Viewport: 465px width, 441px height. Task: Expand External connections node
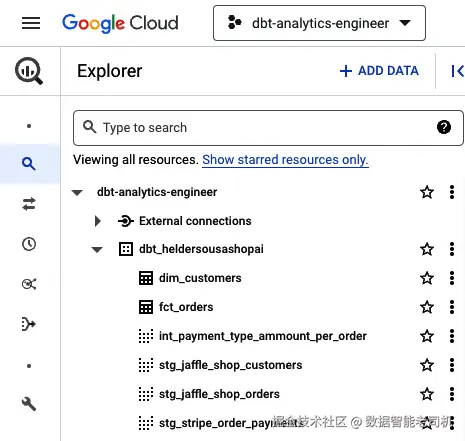click(98, 221)
